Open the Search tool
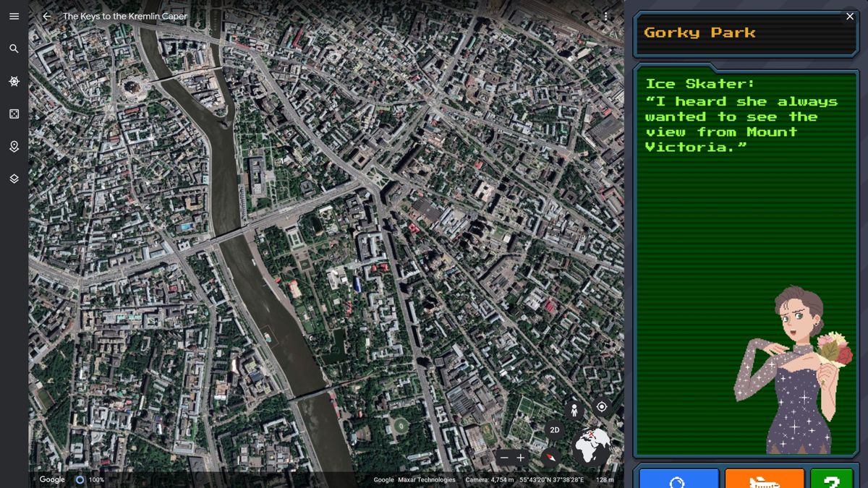Image resolution: width=868 pixels, height=488 pixels. point(14,48)
